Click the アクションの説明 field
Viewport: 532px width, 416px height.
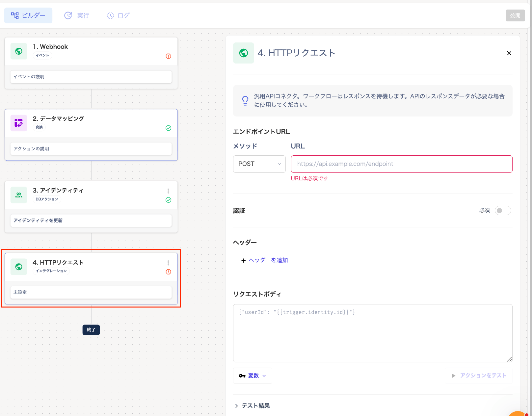point(91,149)
